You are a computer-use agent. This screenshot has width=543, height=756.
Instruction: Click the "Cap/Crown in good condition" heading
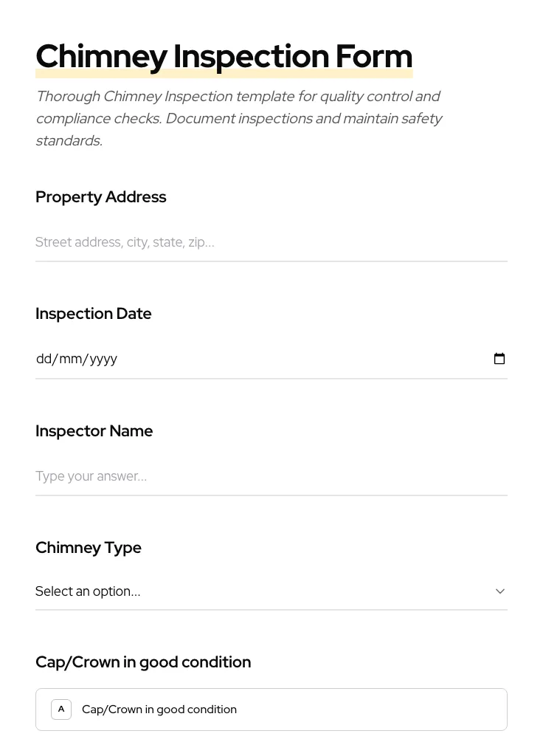(x=143, y=662)
